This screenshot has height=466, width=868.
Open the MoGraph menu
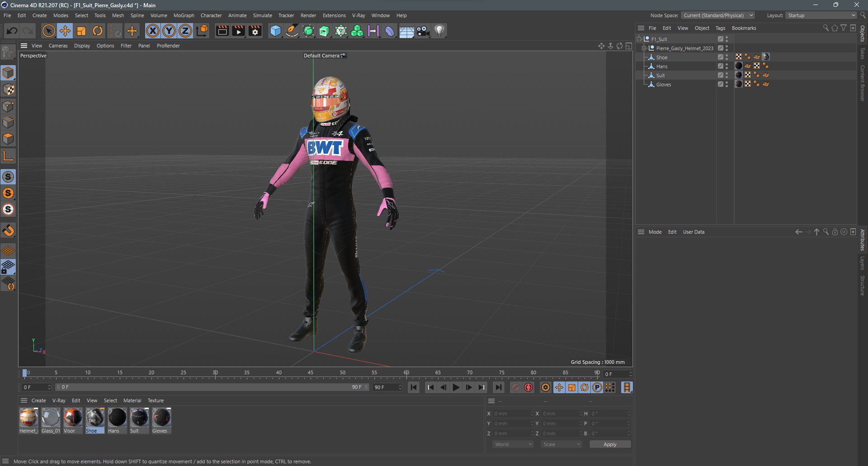pyautogui.click(x=184, y=15)
